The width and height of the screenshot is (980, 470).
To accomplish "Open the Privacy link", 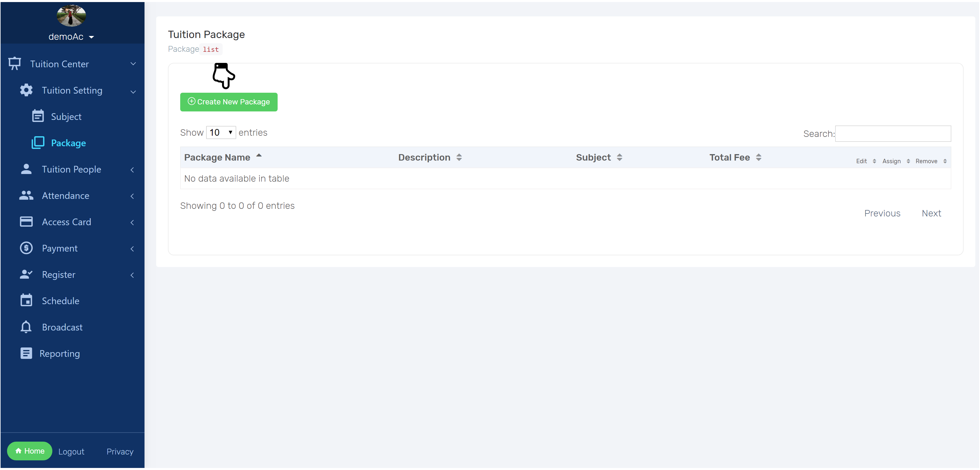I will (120, 451).
